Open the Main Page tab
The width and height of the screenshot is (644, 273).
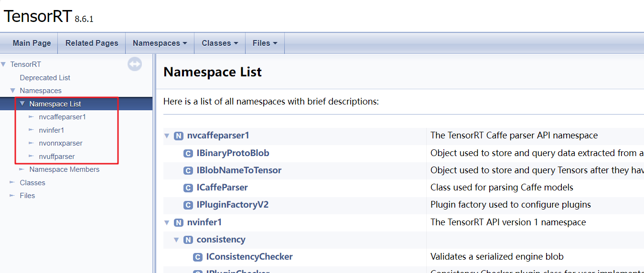[x=32, y=43]
